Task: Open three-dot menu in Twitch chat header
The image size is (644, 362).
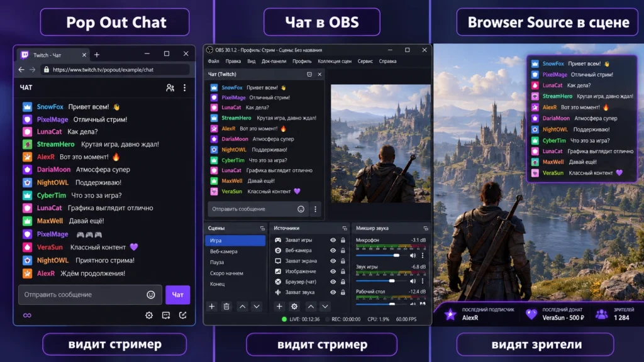Action: tap(184, 87)
